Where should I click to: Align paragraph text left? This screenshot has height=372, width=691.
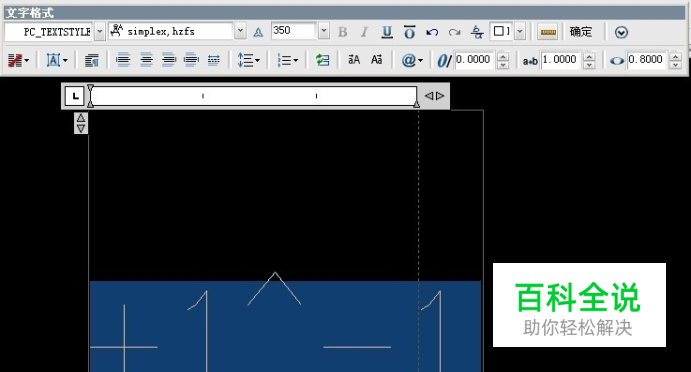pyautogui.click(x=123, y=60)
